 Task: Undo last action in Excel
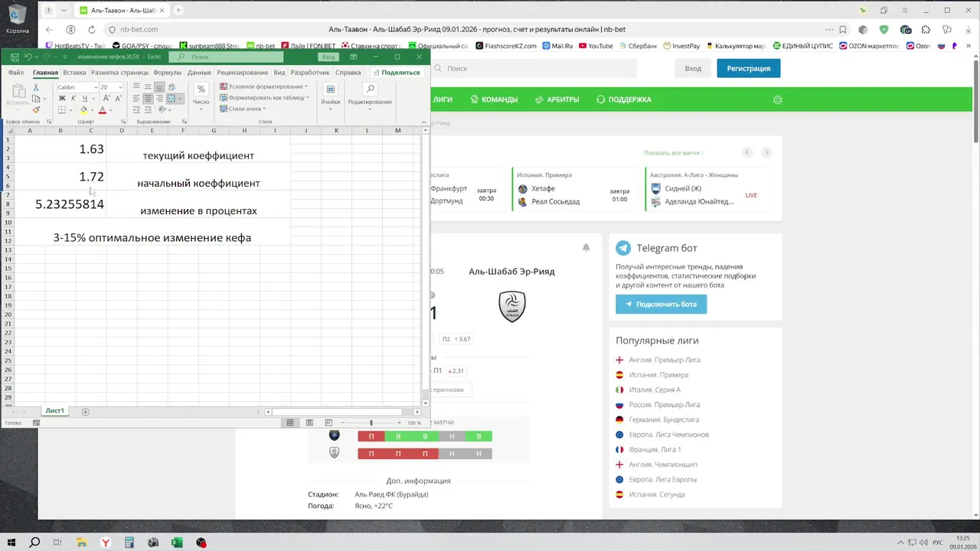[x=28, y=57]
